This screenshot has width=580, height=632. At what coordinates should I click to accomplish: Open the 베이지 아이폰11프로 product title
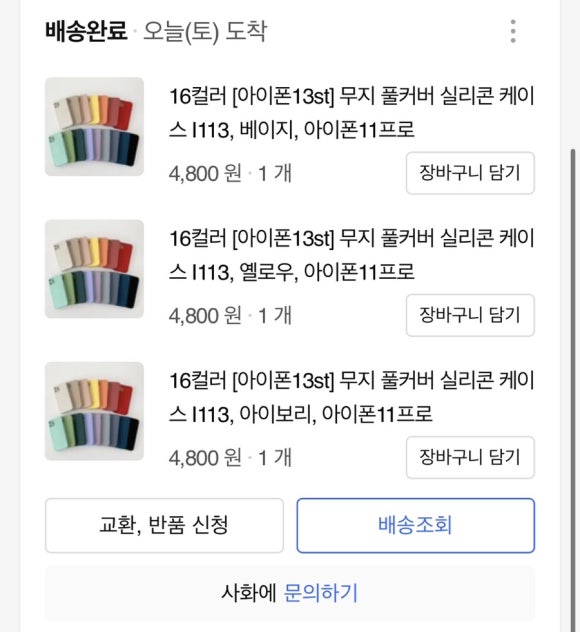[x=351, y=113]
